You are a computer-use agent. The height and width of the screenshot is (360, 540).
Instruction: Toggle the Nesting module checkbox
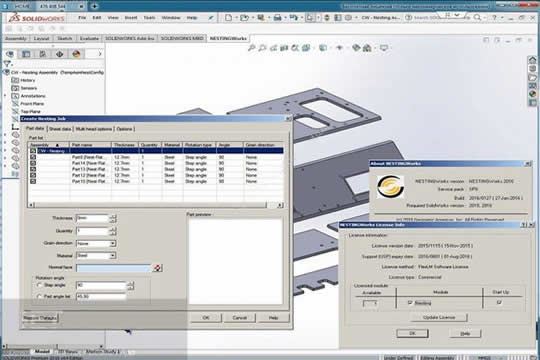click(x=410, y=302)
